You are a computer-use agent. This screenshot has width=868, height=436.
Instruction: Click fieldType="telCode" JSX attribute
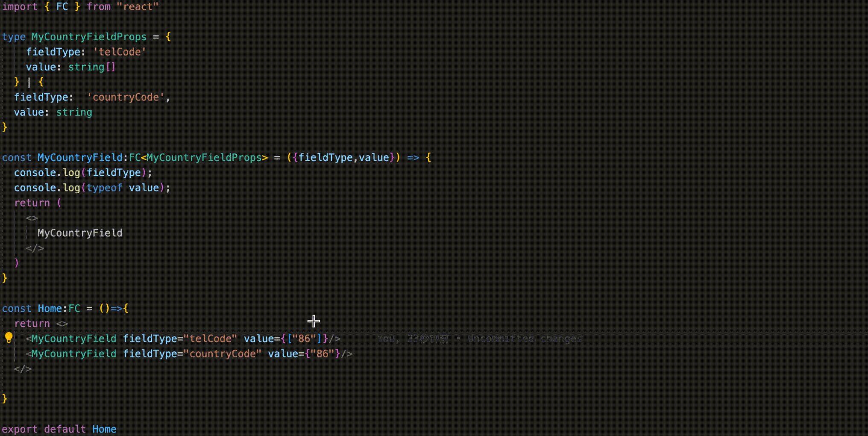click(x=180, y=339)
